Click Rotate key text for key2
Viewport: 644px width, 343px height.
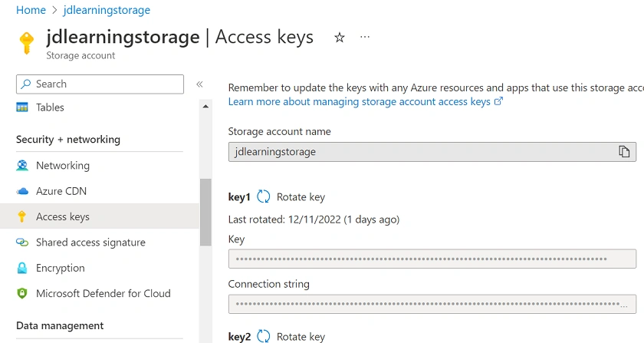click(x=301, y=337)
